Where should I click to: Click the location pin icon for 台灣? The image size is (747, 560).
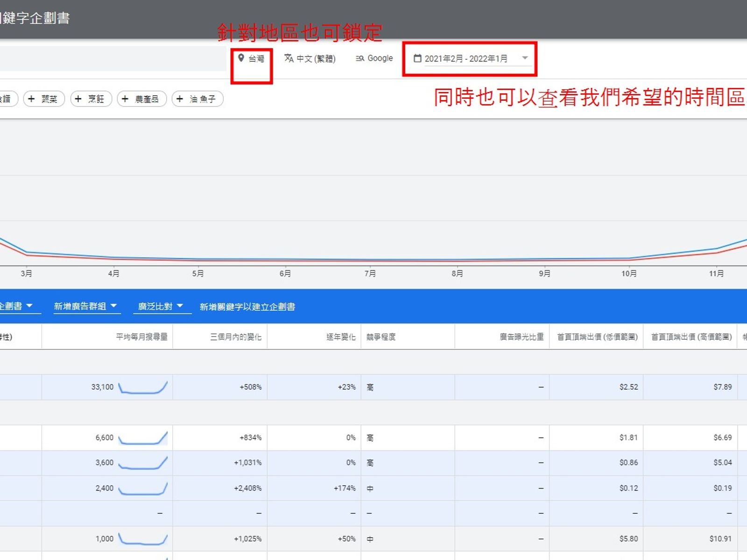pyautogui.click(x=241, y=58)
